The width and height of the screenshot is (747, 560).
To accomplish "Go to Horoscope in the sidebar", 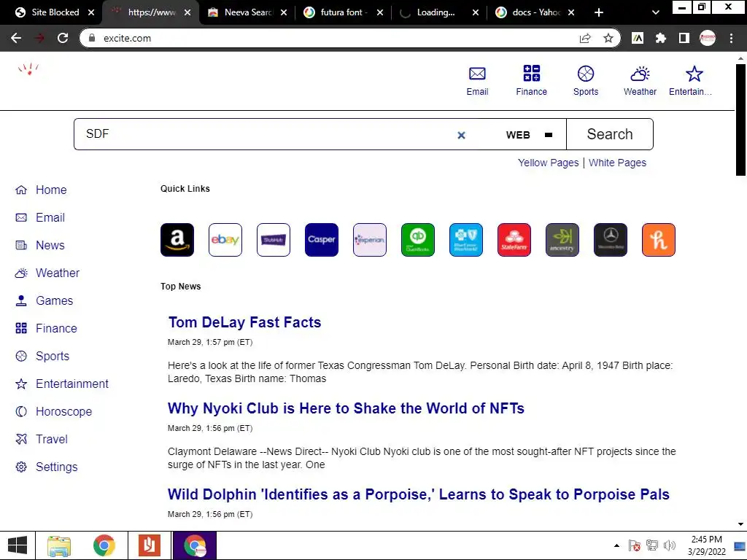I will (x=53, y=411).
